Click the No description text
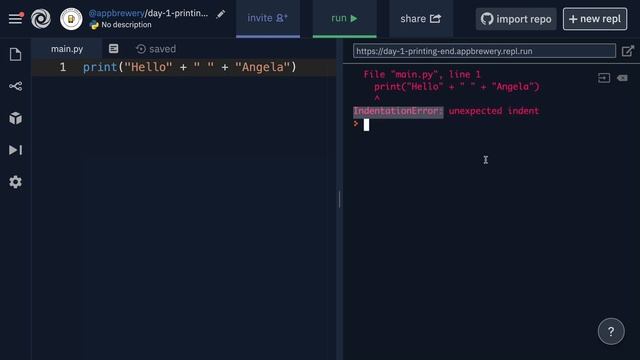The height and width of the screenshot is (360, 640). [x=126, y=25]
